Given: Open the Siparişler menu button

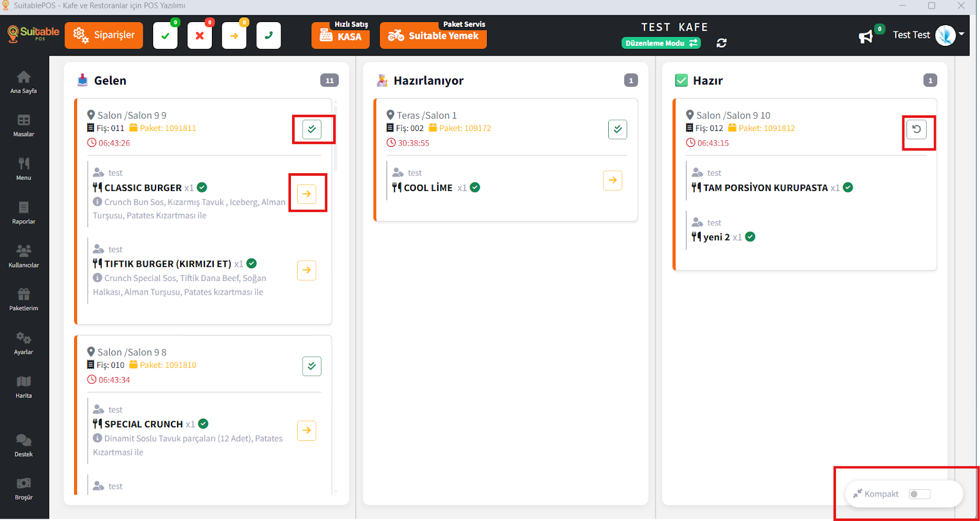Looking at the screenshot, I should click(104, 36).
